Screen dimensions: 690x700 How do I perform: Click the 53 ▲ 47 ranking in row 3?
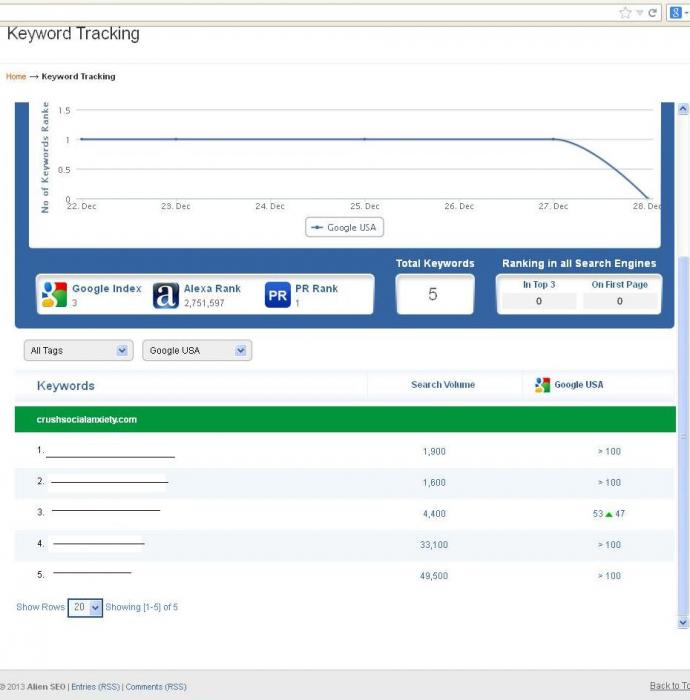[x=609, y=514]
